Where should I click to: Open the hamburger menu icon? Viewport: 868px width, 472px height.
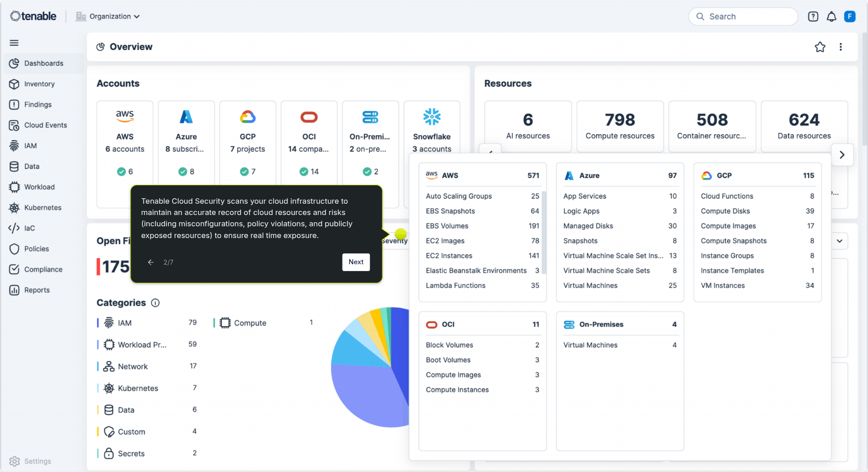click(x=14, y=43)
